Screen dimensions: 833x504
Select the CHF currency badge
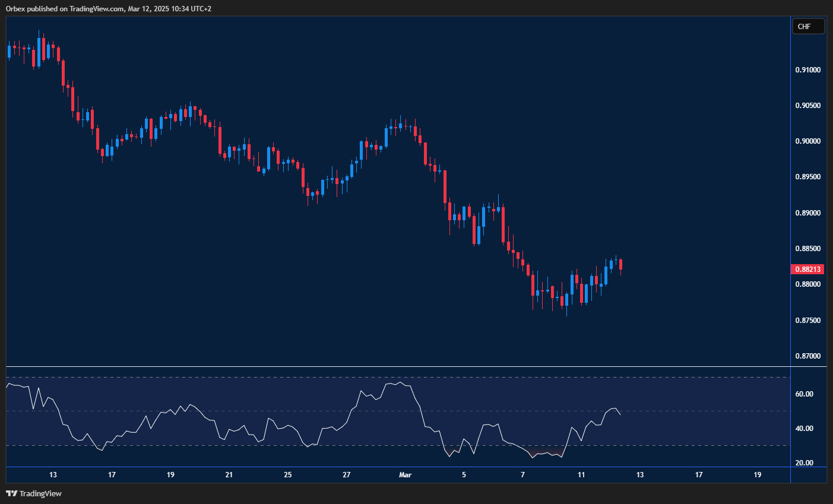click(x=808, y=26)
